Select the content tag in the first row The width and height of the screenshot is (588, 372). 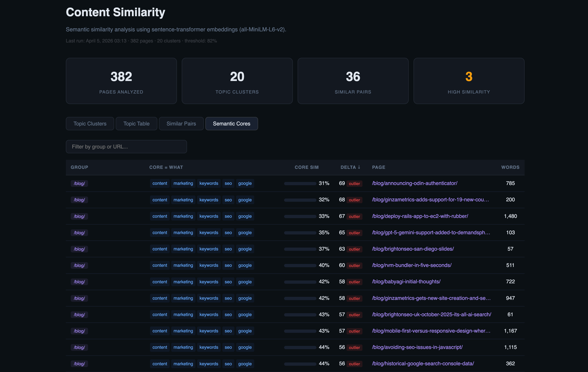pyautogui.click(x=160, y=183)
